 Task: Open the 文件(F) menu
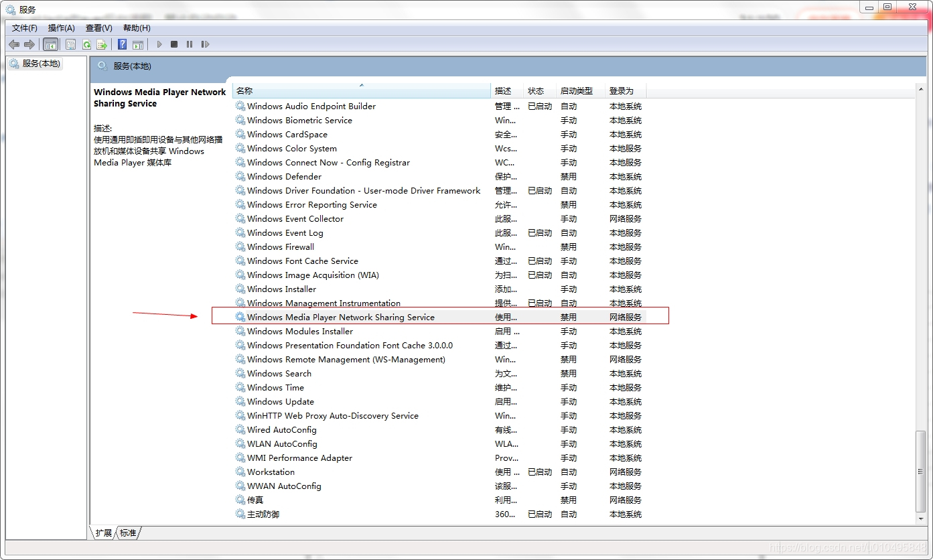click(x=25, y=27)
